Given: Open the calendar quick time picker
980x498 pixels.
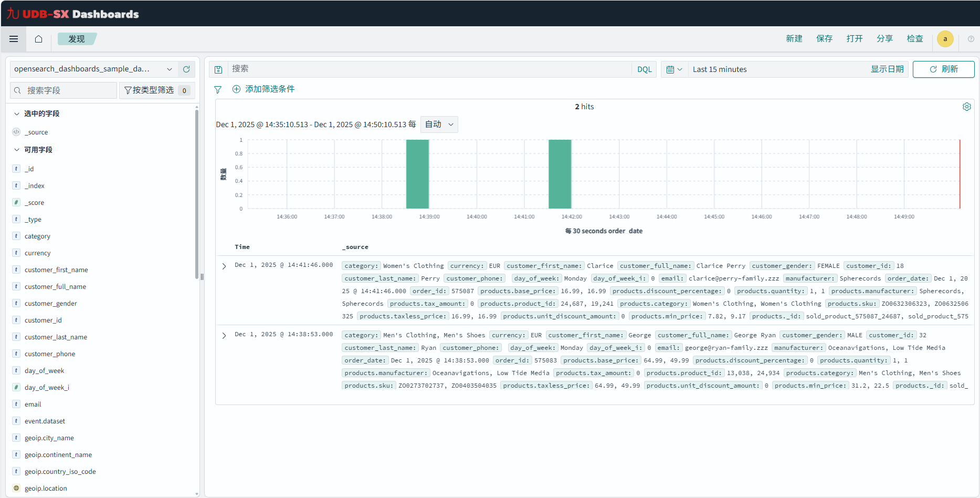Looking at the screenshot, I should pyautogui.click(x=674, y=69).
